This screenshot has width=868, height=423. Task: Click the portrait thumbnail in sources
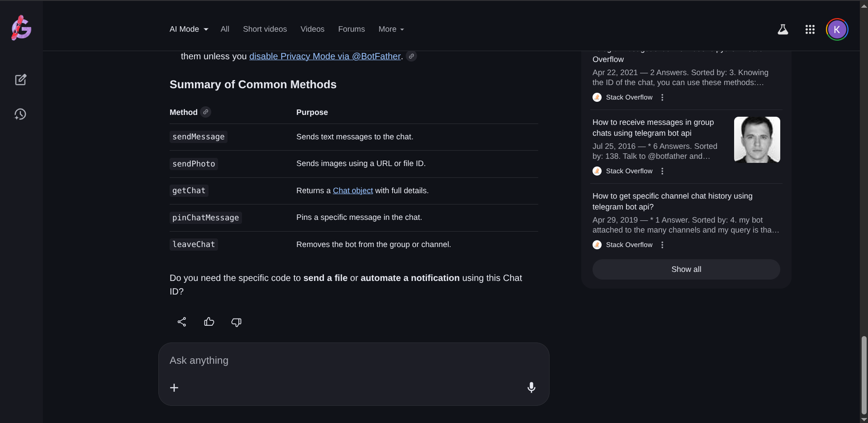757,140
